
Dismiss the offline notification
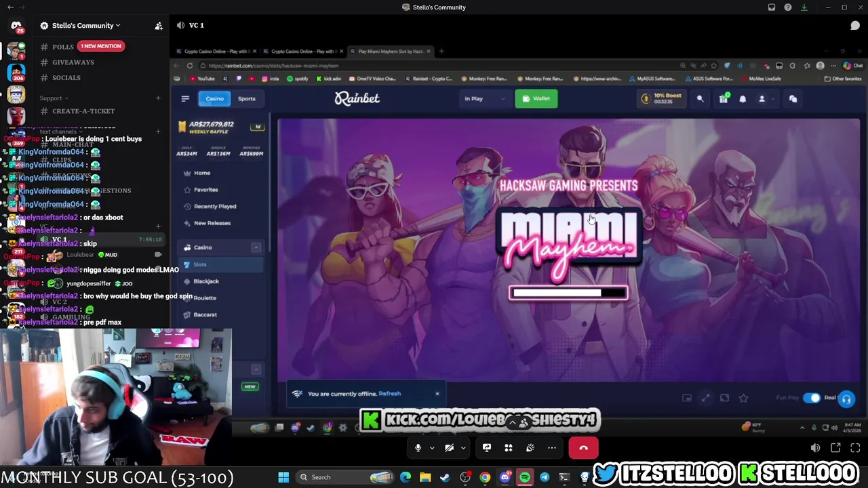(x=437, y=394)
